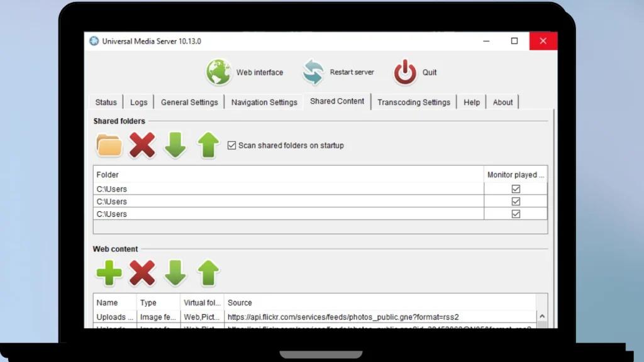
Task: Click the Source column header
Action: tap(380, 302)
